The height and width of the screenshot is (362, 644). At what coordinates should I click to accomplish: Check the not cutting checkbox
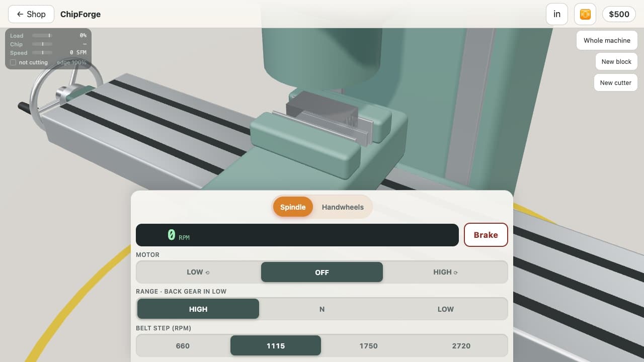pos(13,62)
